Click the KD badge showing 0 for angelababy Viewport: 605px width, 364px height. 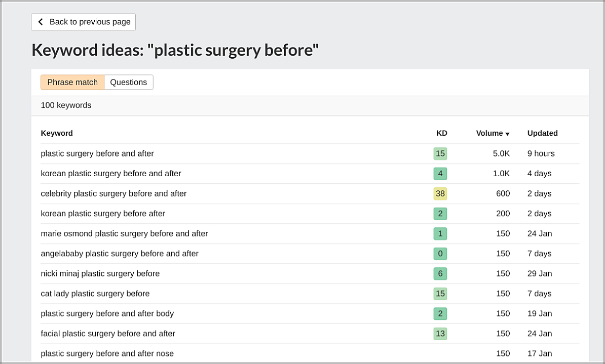tap(440, 254)
